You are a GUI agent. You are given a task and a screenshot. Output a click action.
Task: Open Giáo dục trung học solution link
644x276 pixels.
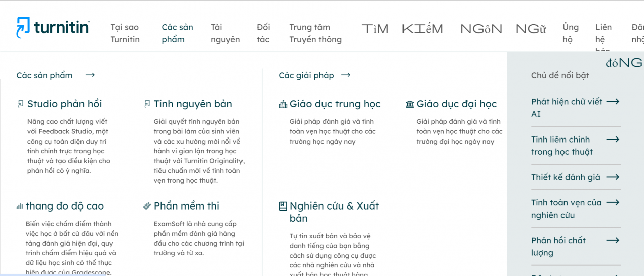(335, 104)
